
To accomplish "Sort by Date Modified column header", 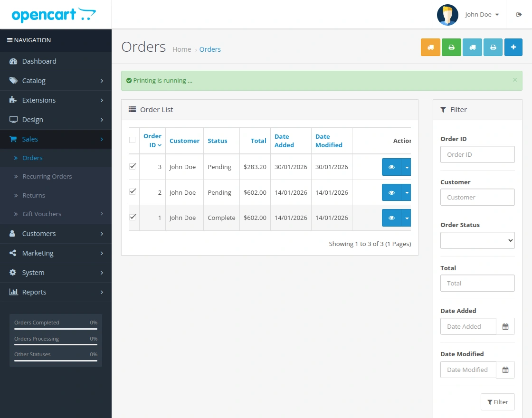I will [x=329, y=141].
